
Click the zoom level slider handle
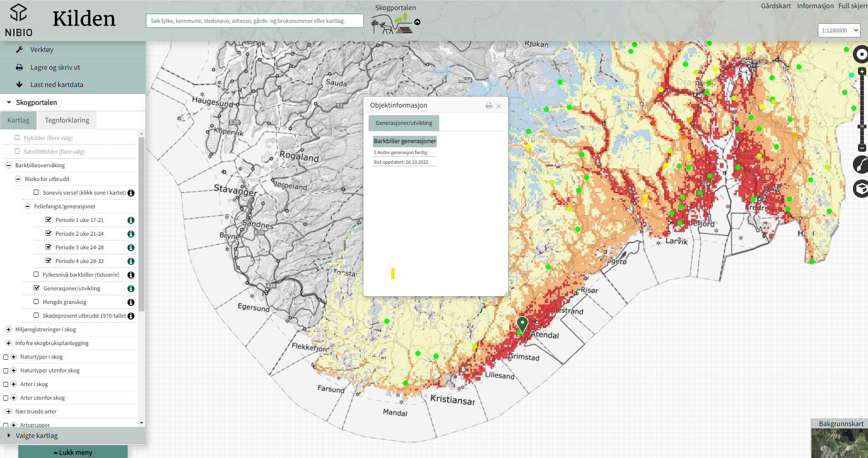[862, 126]
